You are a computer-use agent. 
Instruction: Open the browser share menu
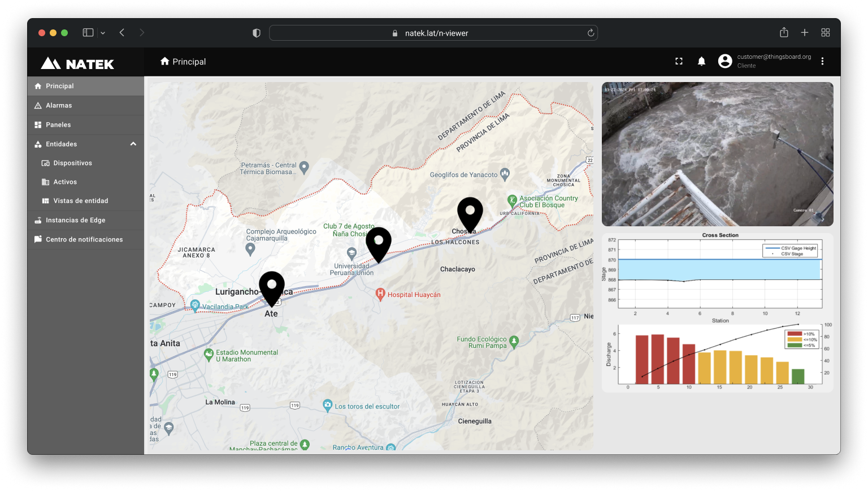tap(784, 33)
